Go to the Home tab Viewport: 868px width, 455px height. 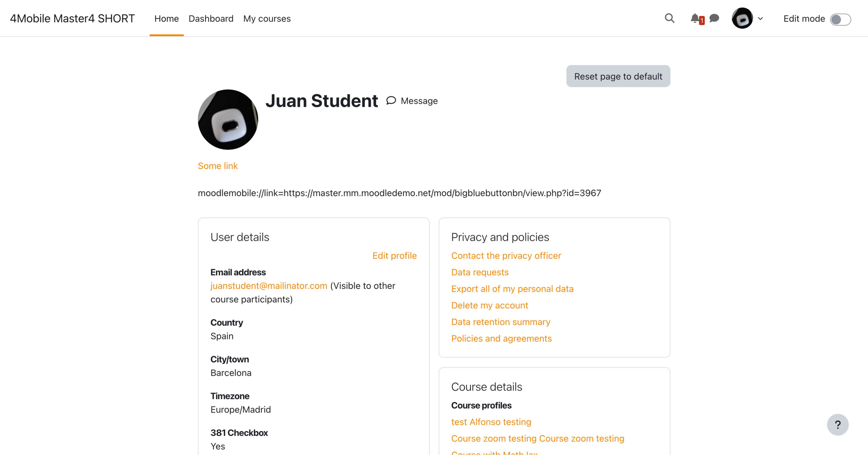pyautogui.click(x=166, y=18)
